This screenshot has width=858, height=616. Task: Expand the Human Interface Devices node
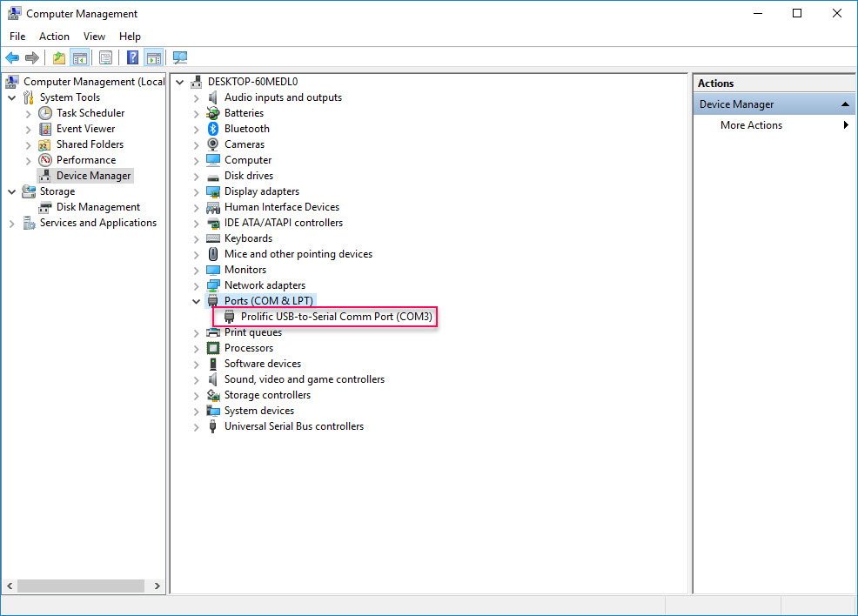point(196,208)
